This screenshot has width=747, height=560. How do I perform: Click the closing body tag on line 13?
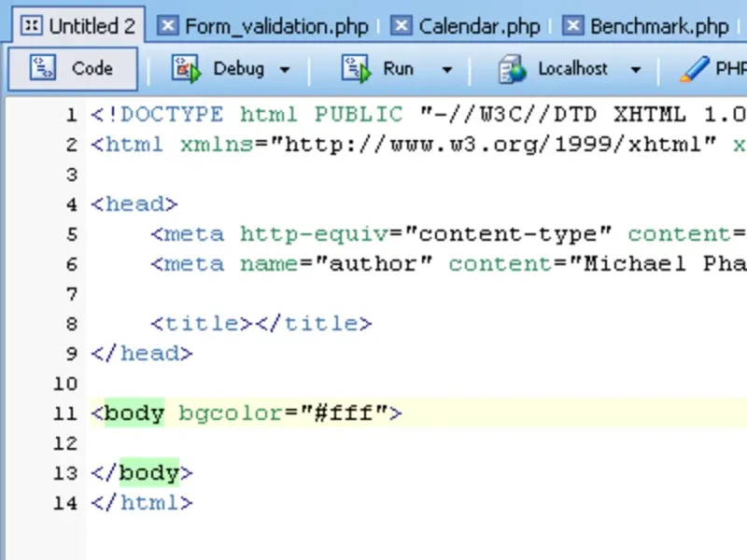click(142, 473)
